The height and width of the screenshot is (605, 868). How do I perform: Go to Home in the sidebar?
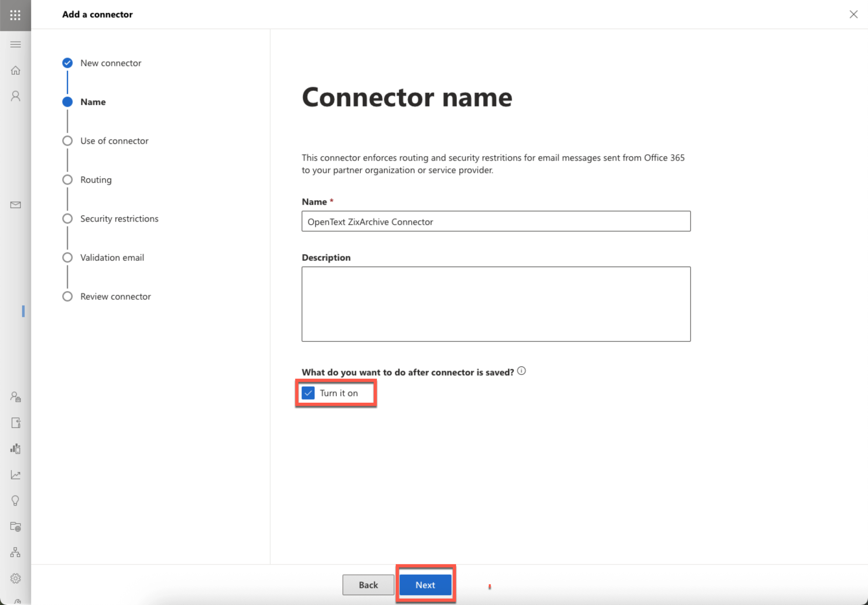16,70
